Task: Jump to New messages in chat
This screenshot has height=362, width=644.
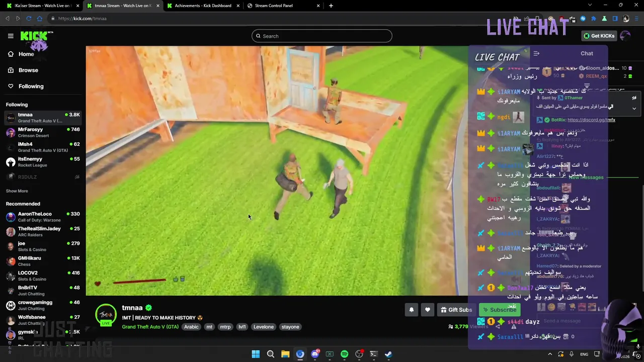Action: [x=586, y=177]
